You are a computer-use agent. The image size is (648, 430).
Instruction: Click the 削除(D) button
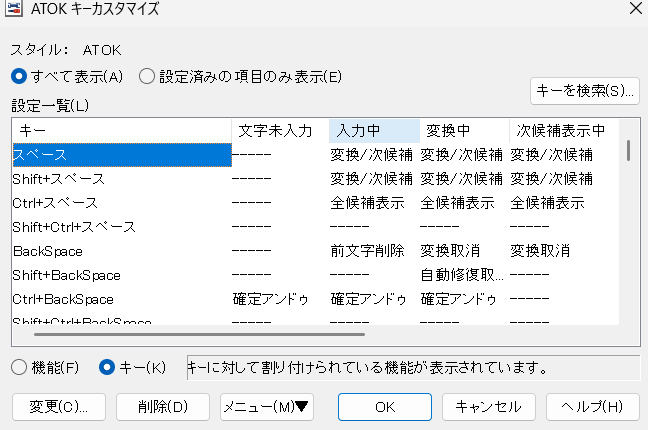pos(163,407)
